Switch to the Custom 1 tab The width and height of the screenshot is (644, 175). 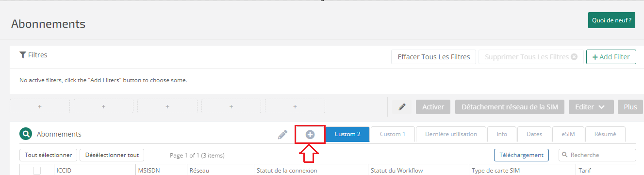pyautogui.click(x=393, y=134)
